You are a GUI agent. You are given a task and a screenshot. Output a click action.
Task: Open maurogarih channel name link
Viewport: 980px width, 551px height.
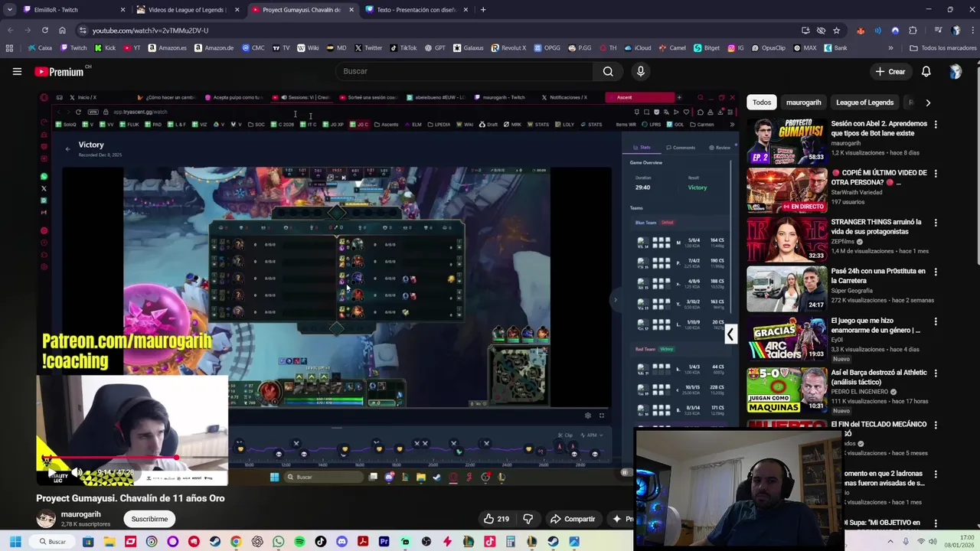coord(80,514)
